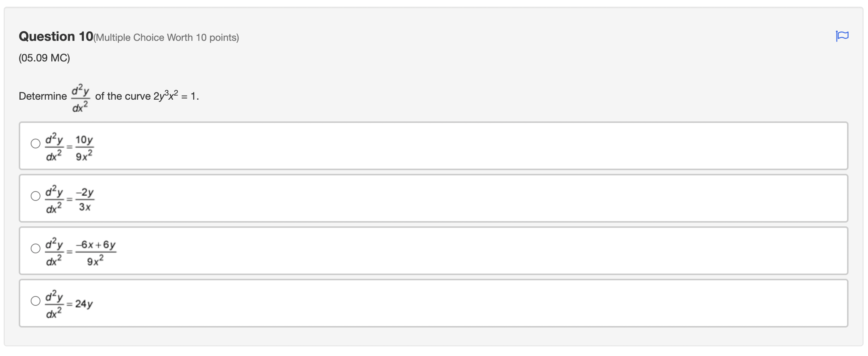
Task: Select the radio button for answer 24y
Action: pyautogui.click(x=35, y=301)
